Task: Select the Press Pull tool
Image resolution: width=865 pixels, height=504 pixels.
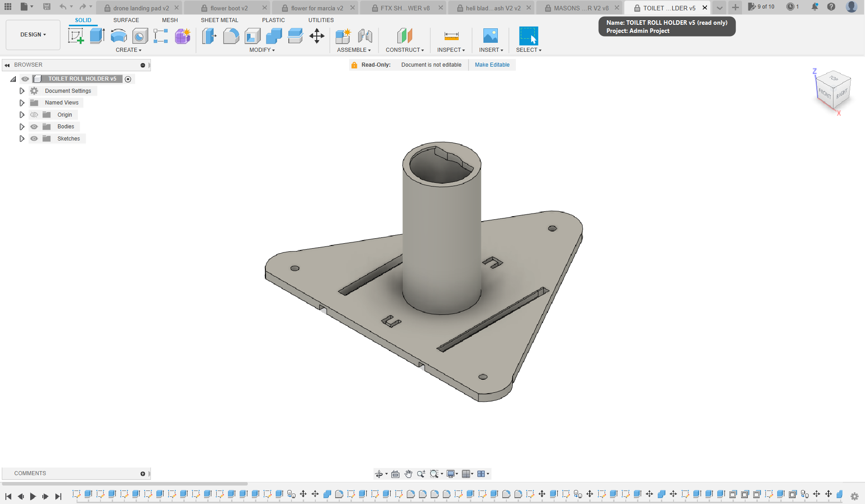Action: click(209, 36)
